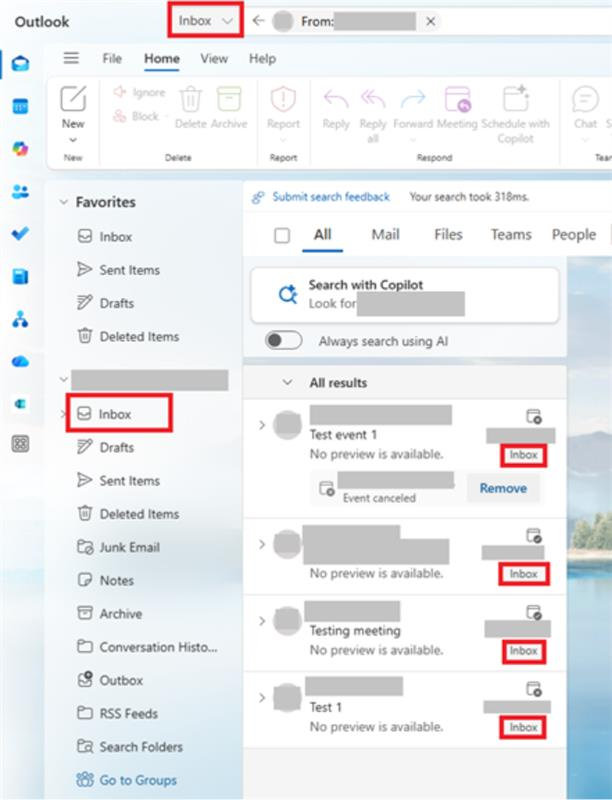The image size is (612, 800).
Task: Switch to the View ribbon tab
Action: pos(214,59)
